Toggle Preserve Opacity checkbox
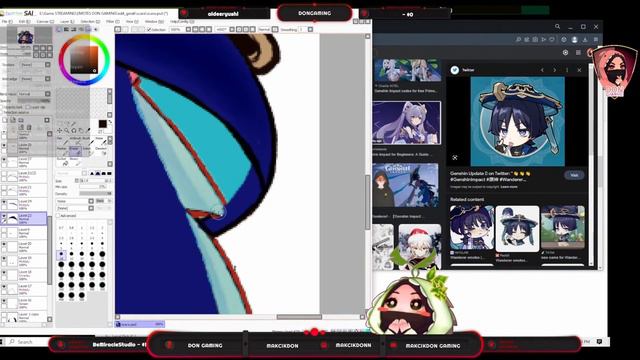Screen dimensions: 640x360 (2, 107)
